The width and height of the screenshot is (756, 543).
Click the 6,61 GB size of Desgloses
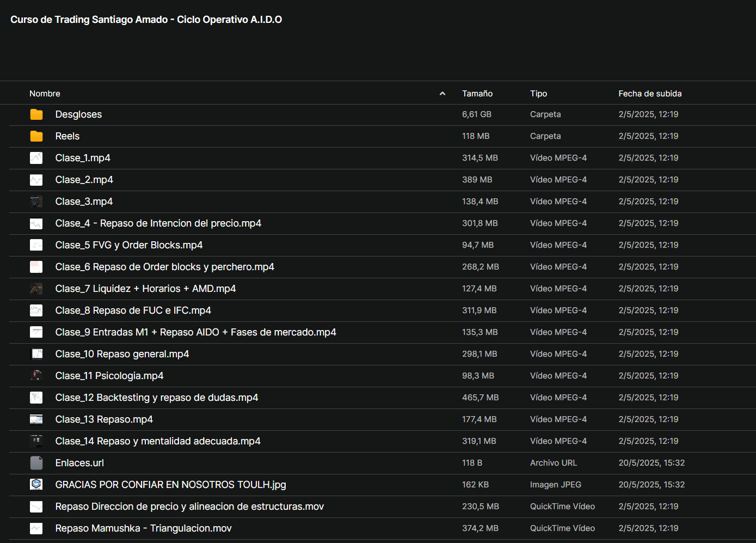pos(477,114)
